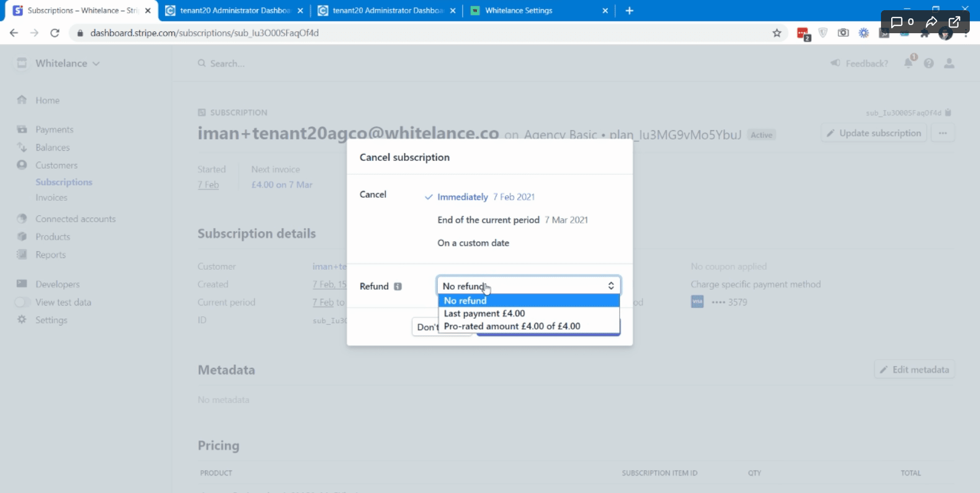Copy the subscription ID clipboard icon
This screenshot has height=493, width=980.
[948, 112]
